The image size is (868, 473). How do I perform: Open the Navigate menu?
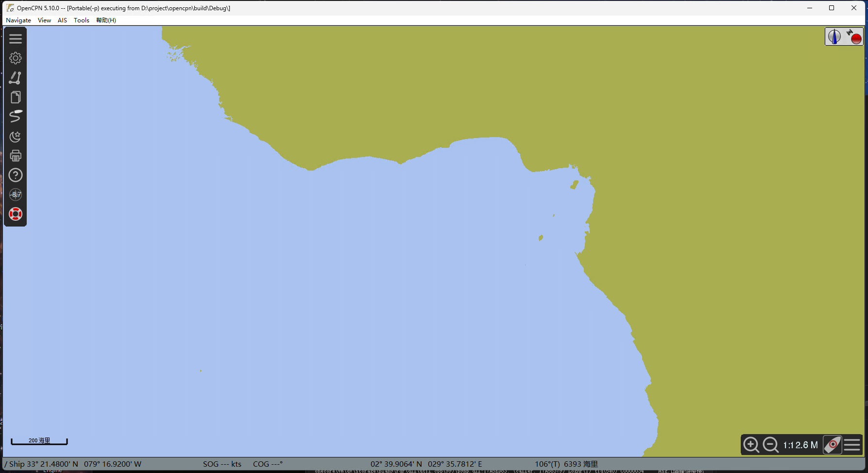18,20
